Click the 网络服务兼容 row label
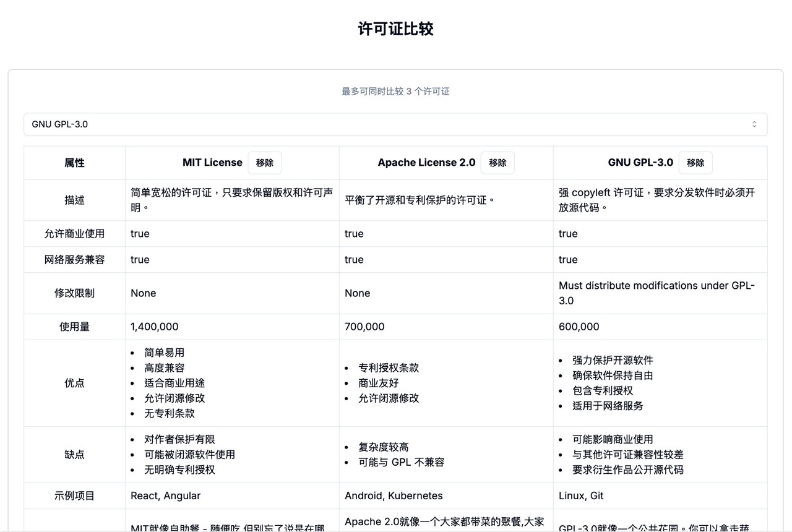Screen dimensions: 792x532 point(74,260)
